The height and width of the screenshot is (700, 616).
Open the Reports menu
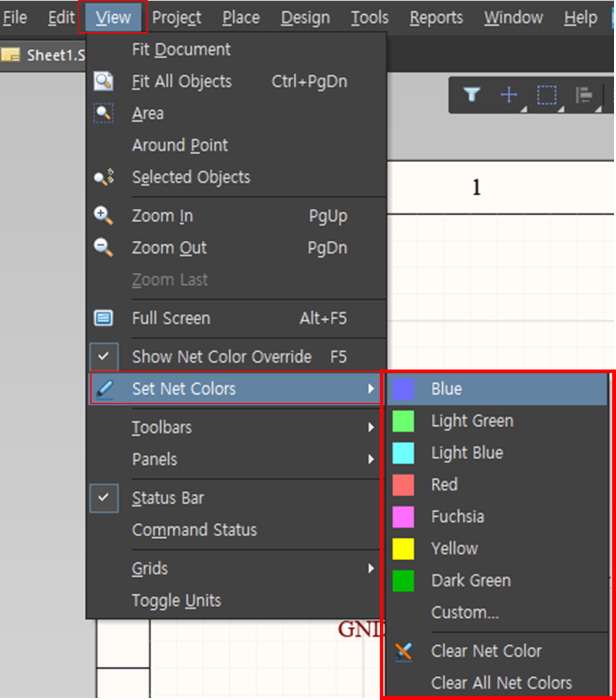pos(436,17)
